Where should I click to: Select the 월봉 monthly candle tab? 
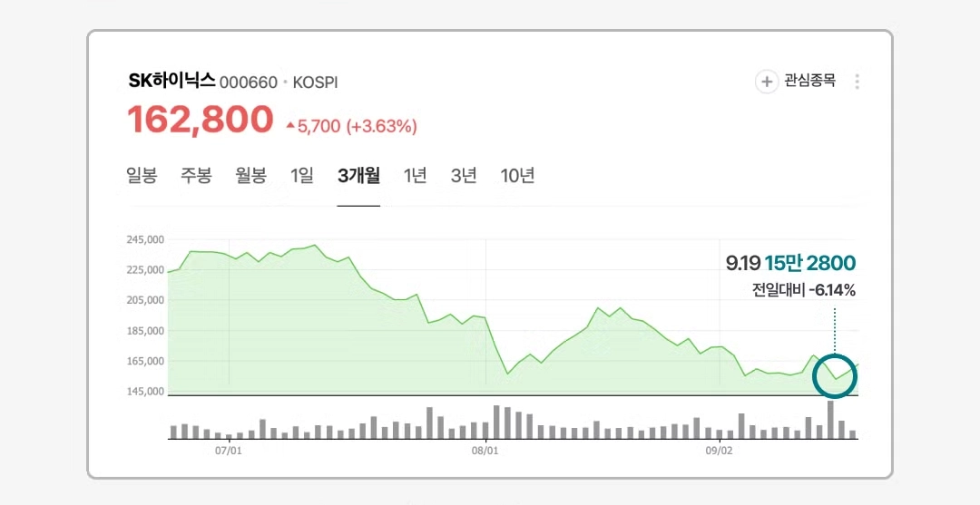tap(250, 176)
